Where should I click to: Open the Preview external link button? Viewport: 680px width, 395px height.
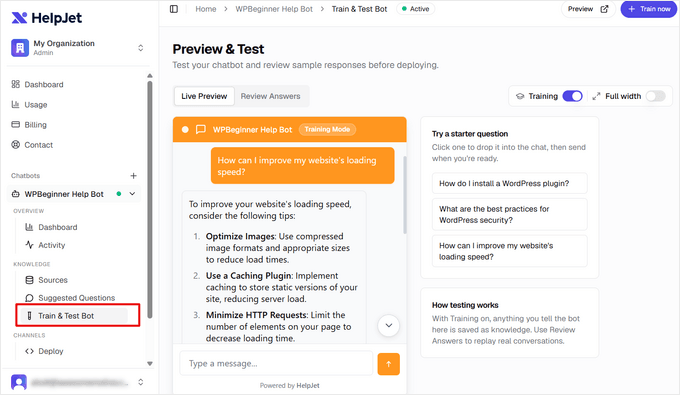coord(588,9)
